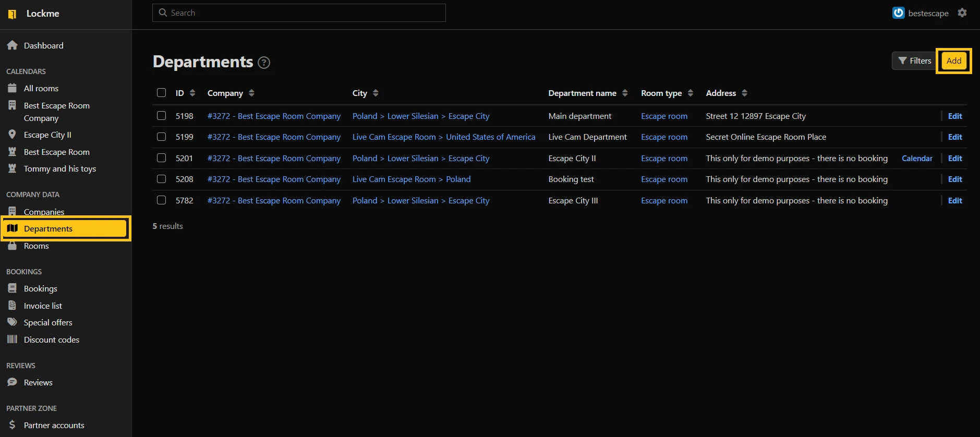Check the box for department ID 5198

[162, 116]
